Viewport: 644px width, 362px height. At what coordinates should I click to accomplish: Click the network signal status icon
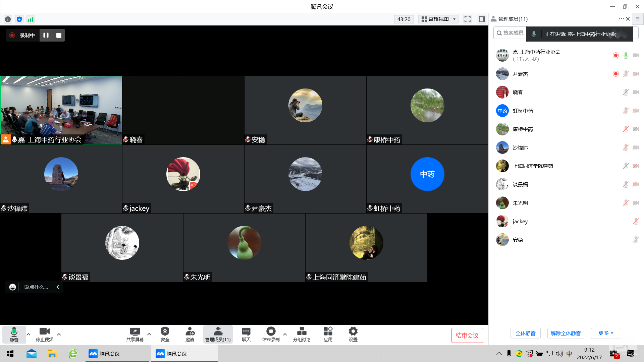pyautogui.click(x=31, y=19)
